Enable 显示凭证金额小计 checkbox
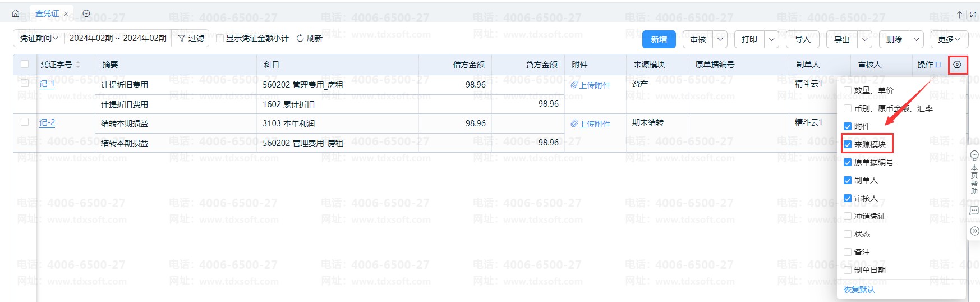The height and width of the screenshot is (302, 980). point(220,38)
